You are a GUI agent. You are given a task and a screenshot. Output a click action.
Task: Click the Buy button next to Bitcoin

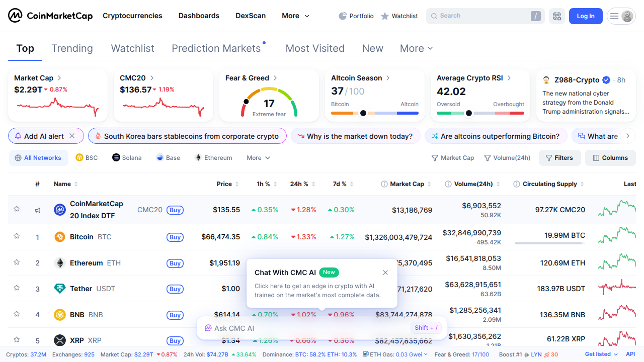[x=175, y=237]
